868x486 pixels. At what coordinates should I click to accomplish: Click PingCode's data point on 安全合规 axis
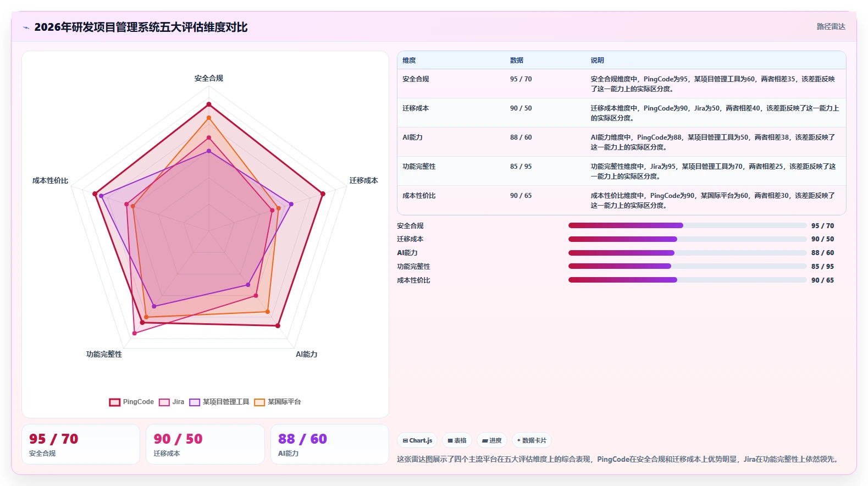click(x=209, y=104)
